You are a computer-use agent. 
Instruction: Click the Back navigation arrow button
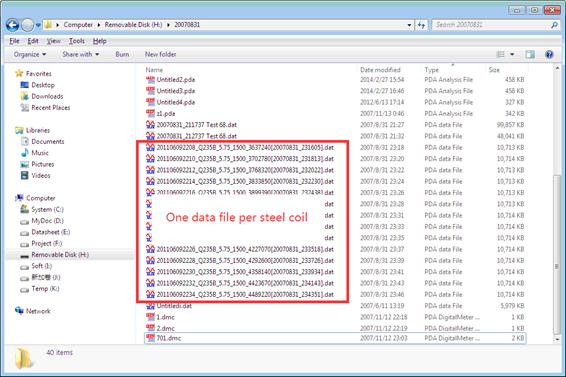[12, 25]
